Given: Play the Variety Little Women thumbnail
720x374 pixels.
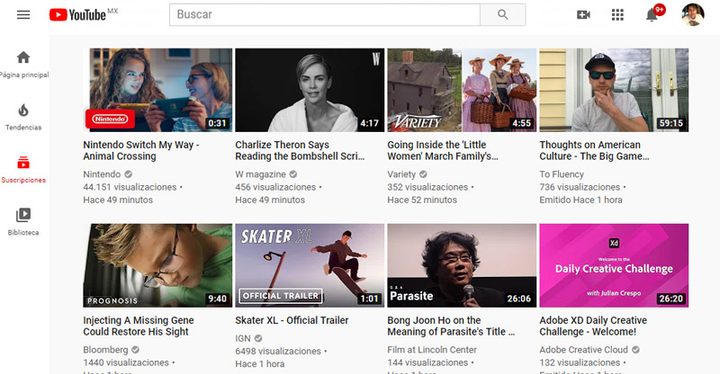Looking at the screenshot, I should point(461,90).
